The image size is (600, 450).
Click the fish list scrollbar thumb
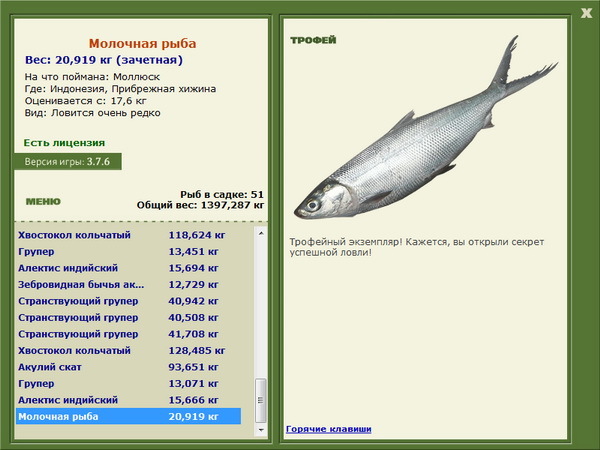[x=261, y=400]
